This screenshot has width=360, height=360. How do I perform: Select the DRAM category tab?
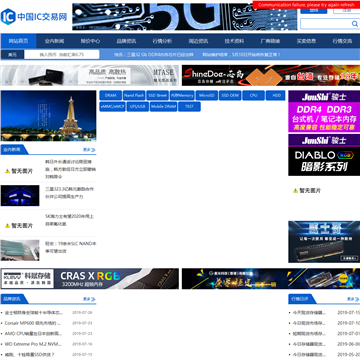(111, 95)
